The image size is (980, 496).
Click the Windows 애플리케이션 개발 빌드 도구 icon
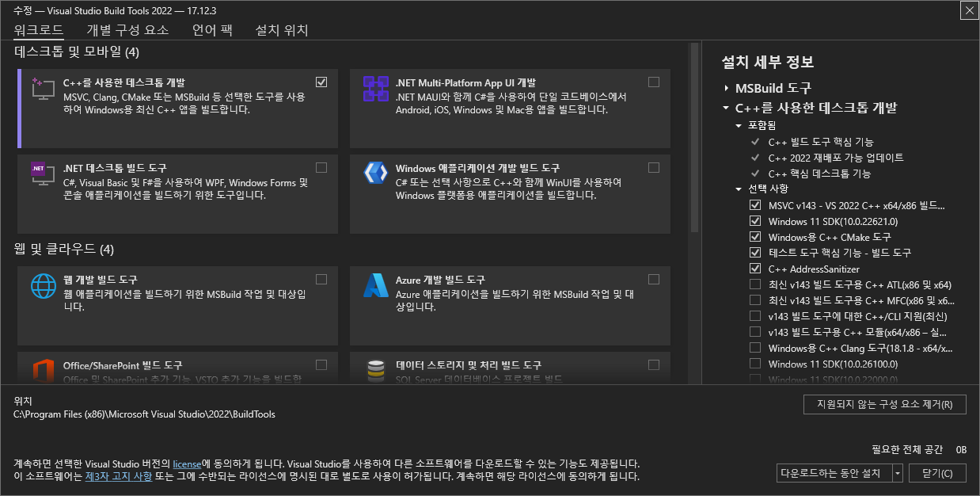[x=375, y=174]
